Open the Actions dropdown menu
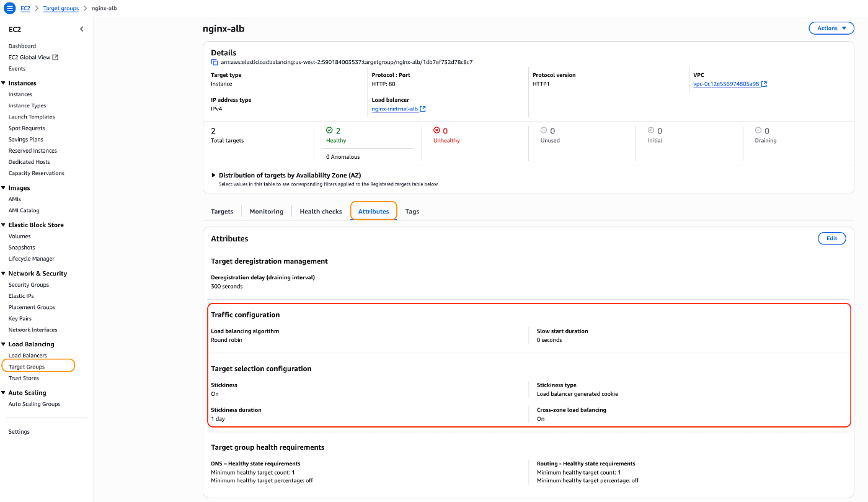868x502 pixels. (x=831, y=28)
